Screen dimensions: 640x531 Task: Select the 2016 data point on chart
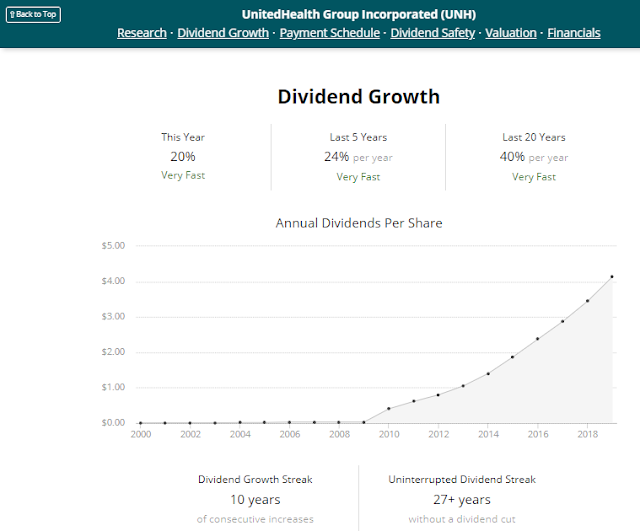pyautogui.click(x=538, y=339)
